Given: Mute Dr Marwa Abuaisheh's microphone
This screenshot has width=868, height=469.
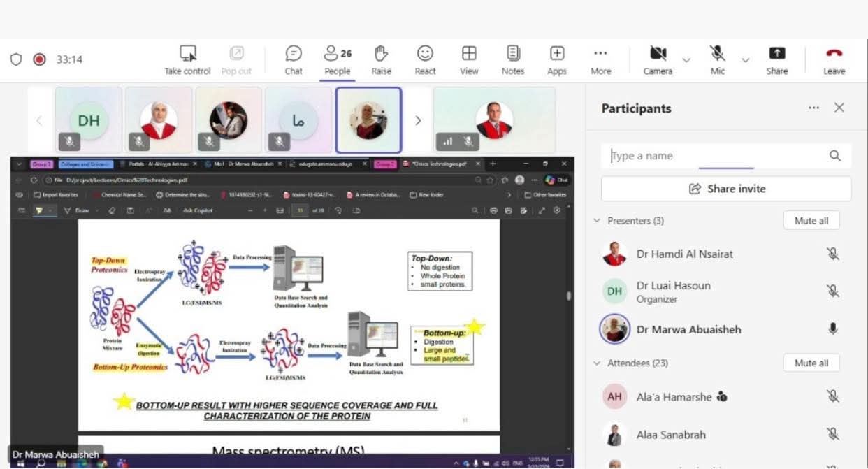Looking at the screenshot, I should pyautogui.click(x=832, y=329).
